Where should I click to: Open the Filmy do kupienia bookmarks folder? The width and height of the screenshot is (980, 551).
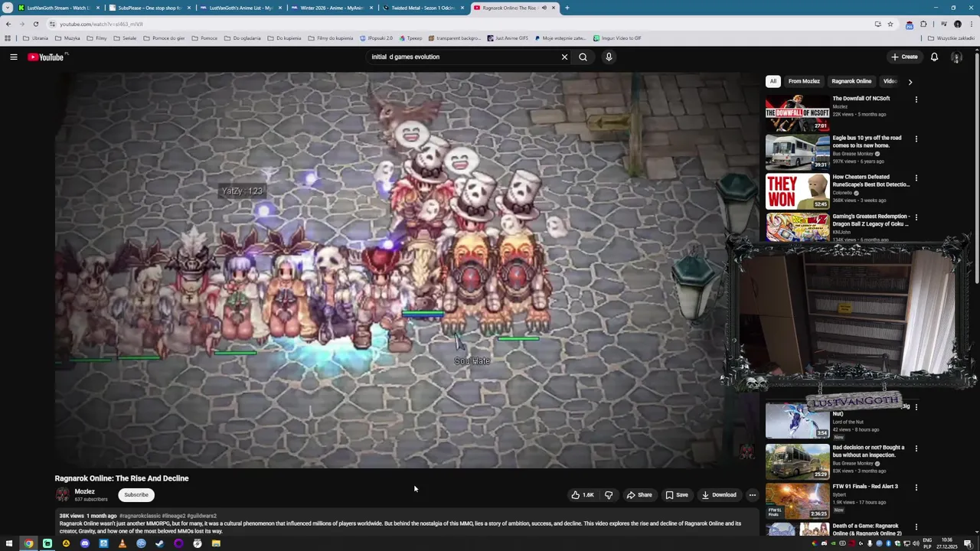332,38
